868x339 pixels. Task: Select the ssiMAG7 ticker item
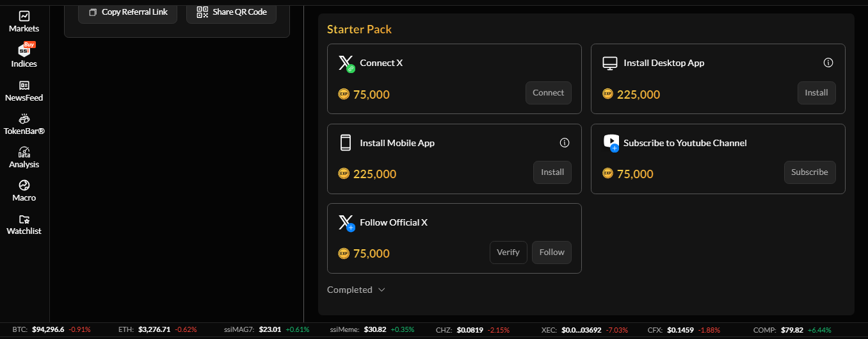(266, 329)
